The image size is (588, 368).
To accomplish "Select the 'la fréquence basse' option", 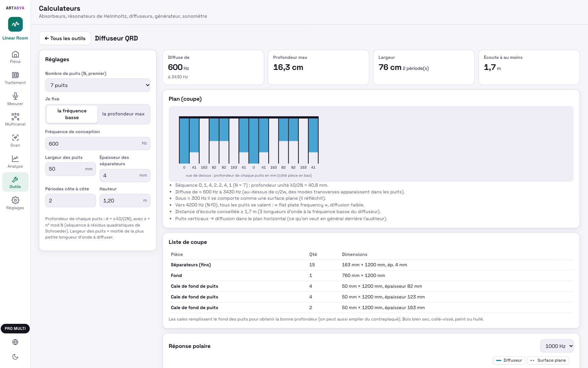I will 72,114.
